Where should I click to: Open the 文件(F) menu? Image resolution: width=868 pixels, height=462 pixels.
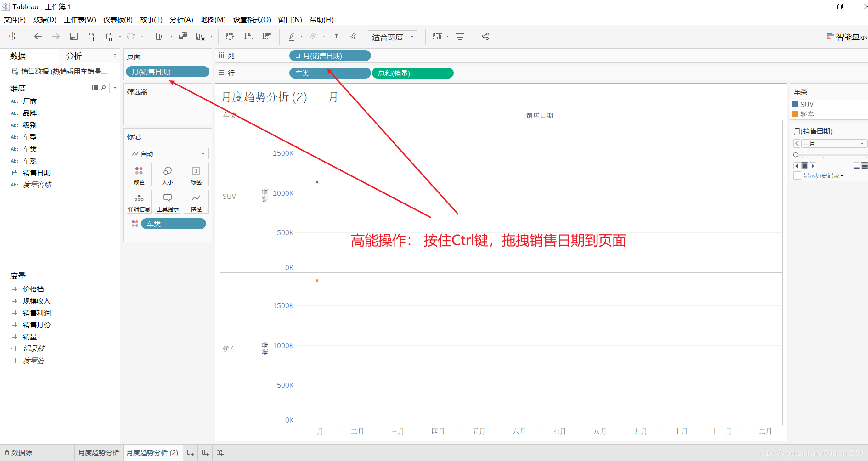click(15, 19)
